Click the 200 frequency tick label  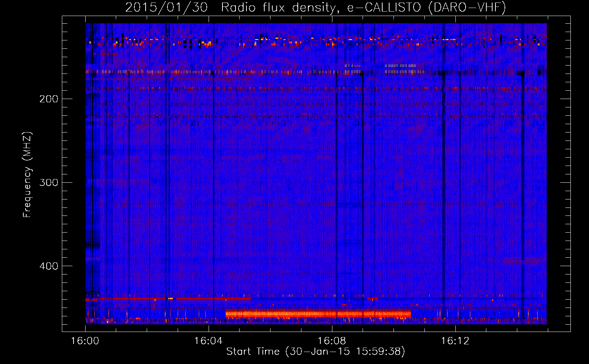click(49, 99)
